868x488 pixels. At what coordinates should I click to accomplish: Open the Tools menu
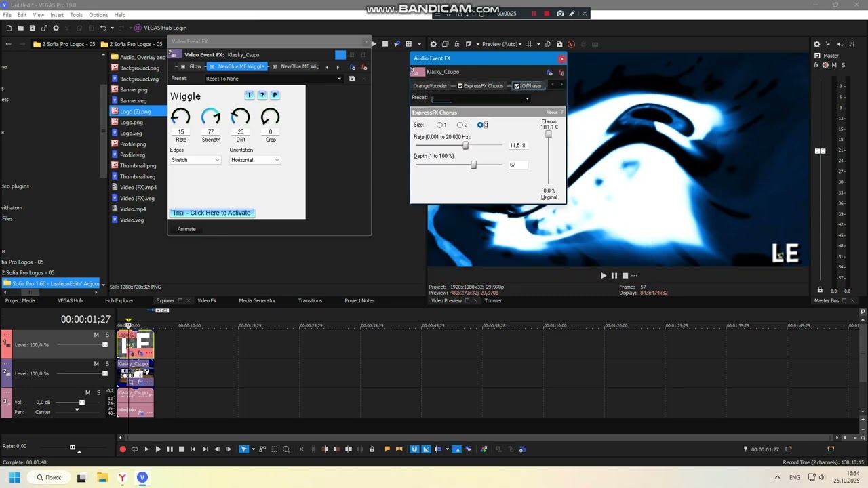pos(76,15)
